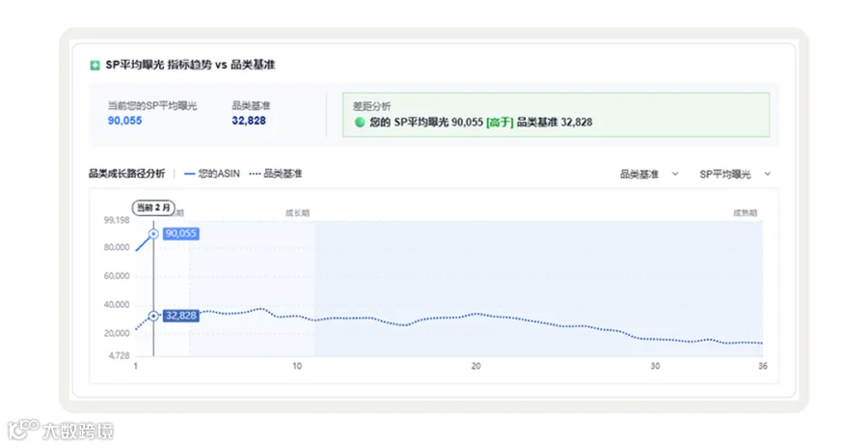Click the 当前您的SP平均曝光 label
This screenshot has height=447, width=868.
[x=152, y=106]
